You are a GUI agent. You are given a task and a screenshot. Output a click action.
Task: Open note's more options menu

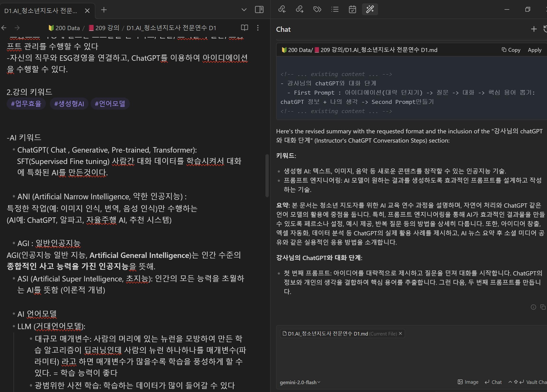pos(258,28)
